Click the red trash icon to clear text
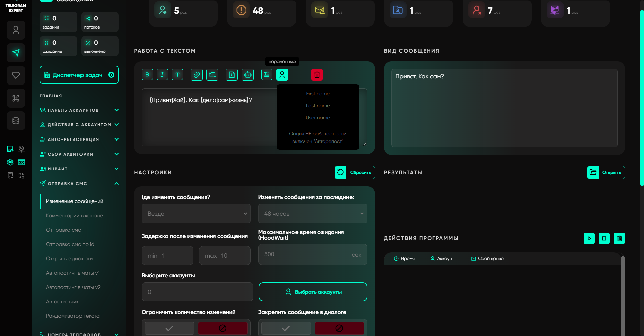This screenshot has height=336, width=644. (317, 75)
